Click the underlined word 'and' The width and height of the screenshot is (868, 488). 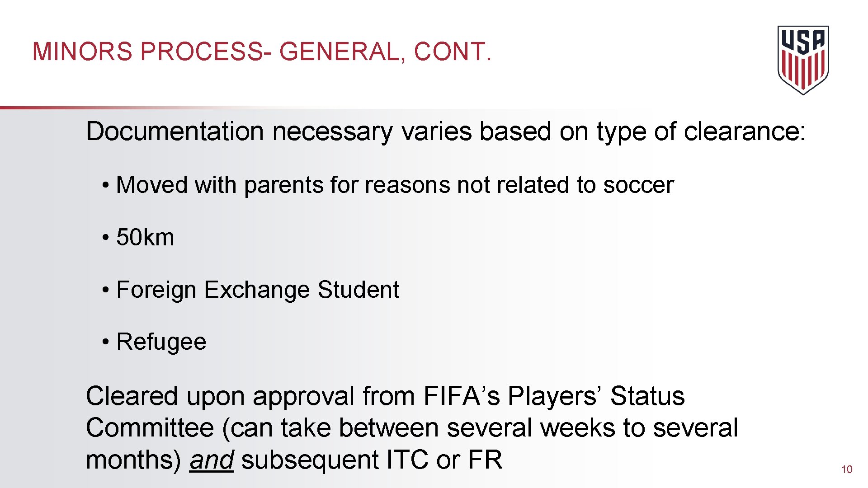[x=211, y=460]
